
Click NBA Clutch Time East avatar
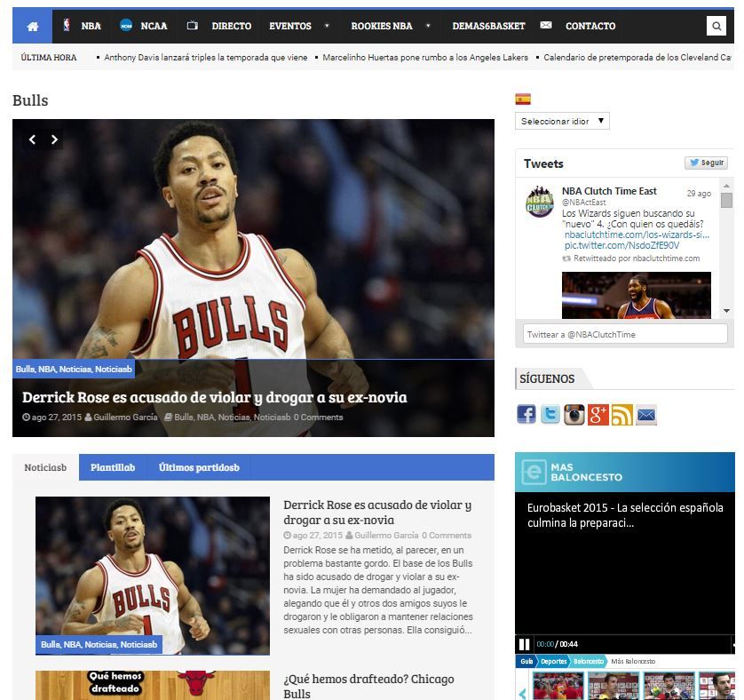540,202
